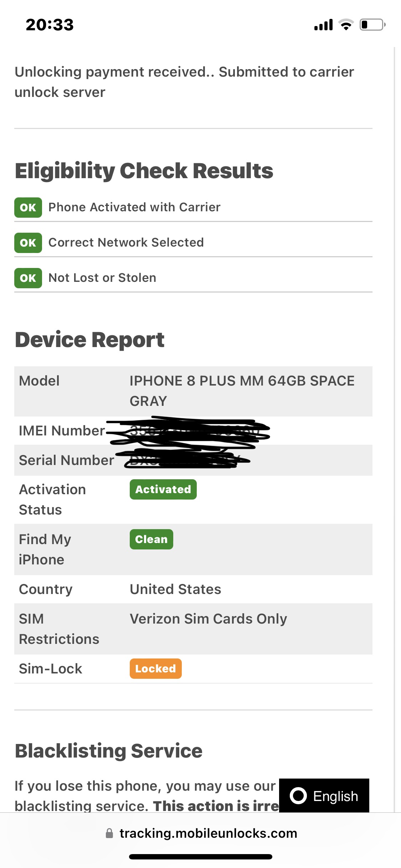Click the OK badge for Not Lost or Stolen

pyautogui.click(x=28, y=278)
